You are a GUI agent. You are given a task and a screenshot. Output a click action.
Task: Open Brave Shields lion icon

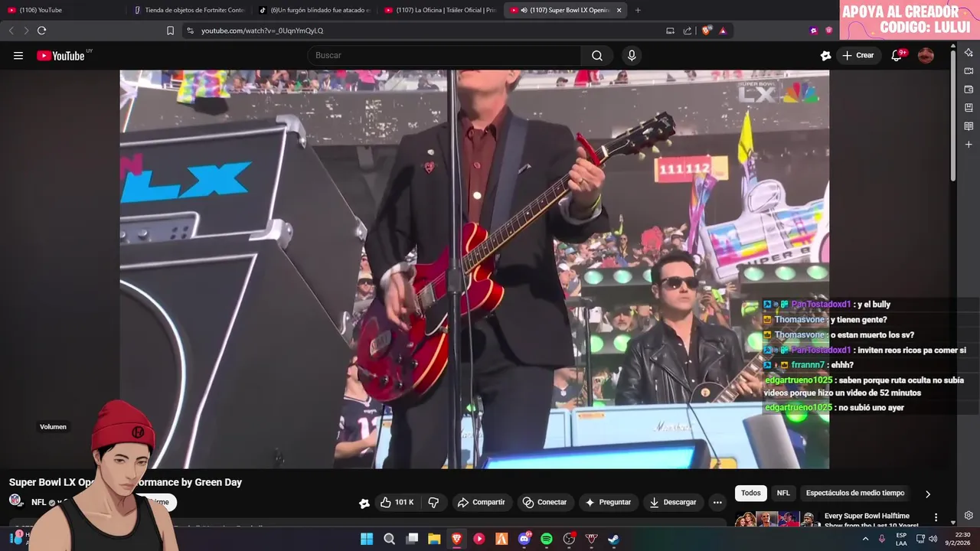pyautogui.click(x=707, y=31)
